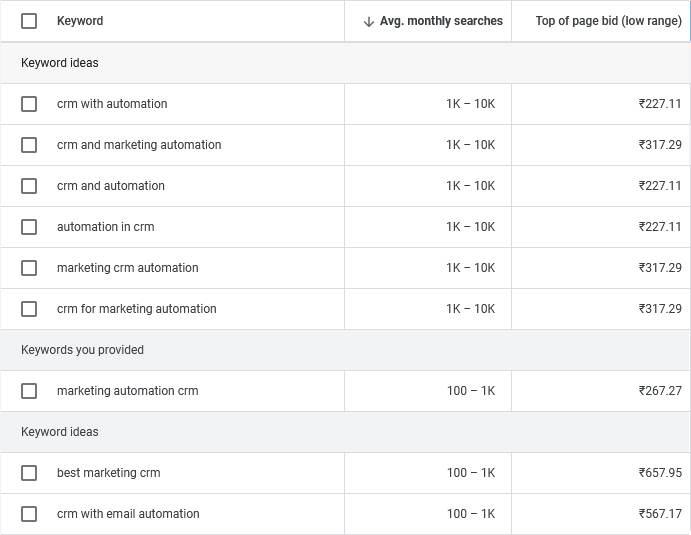Screen dimensions: 691x535
Task: Tick crm with email automation checkbox
Action: point(29,514)
